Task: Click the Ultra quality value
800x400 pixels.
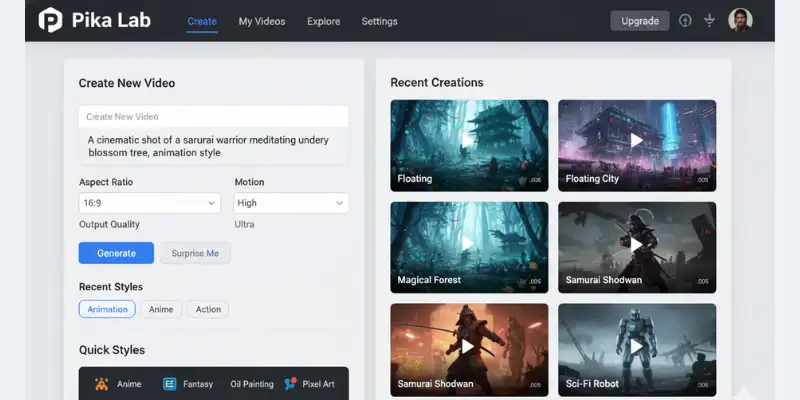Action: [x=244, y=224]
